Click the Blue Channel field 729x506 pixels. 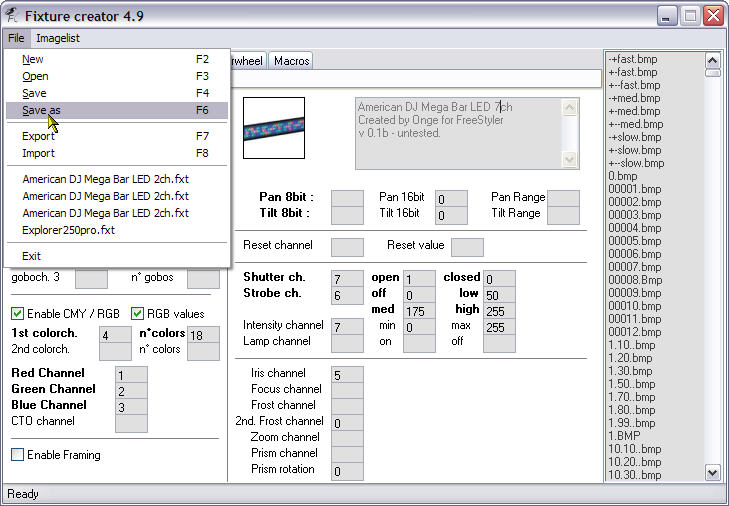[x=131, y=407]
